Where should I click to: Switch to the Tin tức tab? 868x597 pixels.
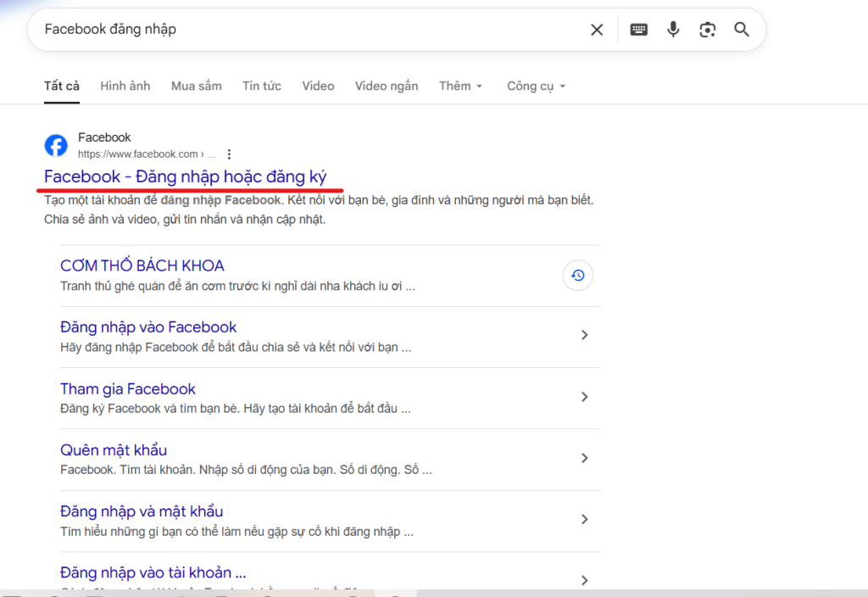[261, 86]
